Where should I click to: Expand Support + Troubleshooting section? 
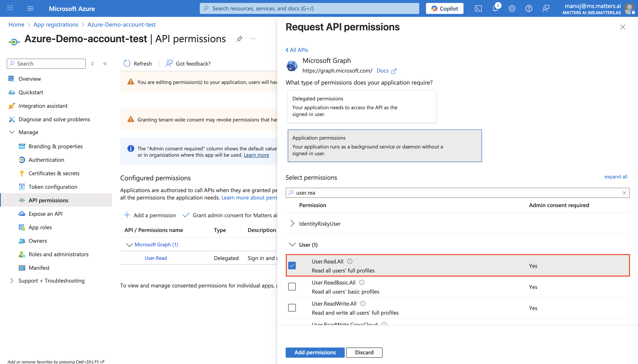coord(12,281)
